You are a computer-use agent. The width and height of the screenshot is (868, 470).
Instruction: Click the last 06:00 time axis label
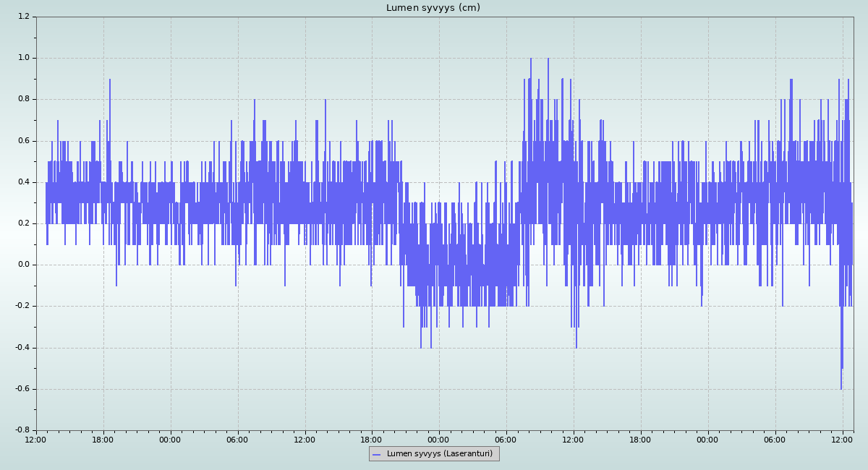775,440
